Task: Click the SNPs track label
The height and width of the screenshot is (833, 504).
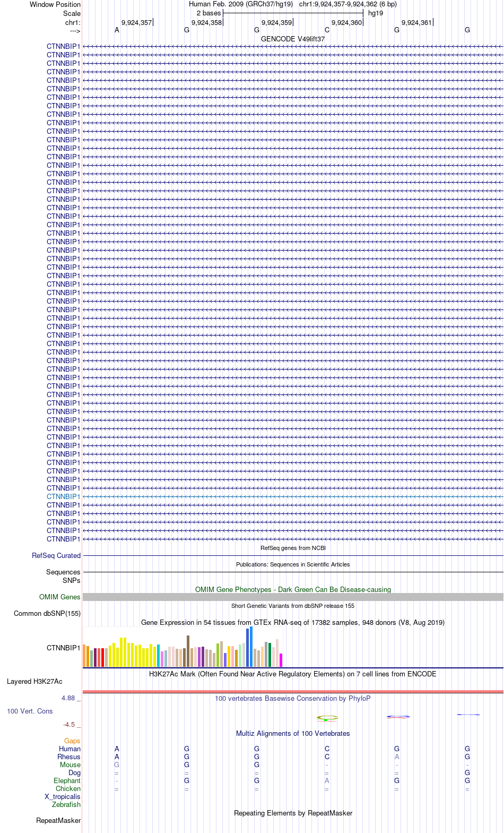Action: 72,580
